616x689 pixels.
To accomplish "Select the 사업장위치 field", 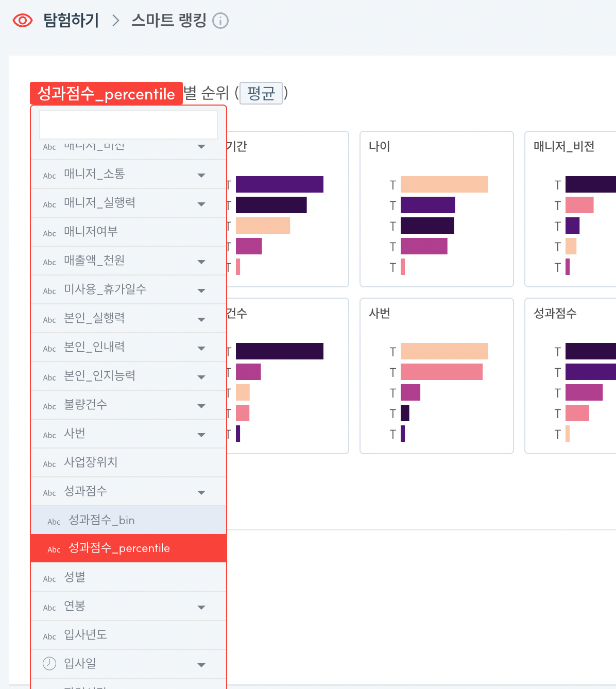I will (x=129, y=462).
